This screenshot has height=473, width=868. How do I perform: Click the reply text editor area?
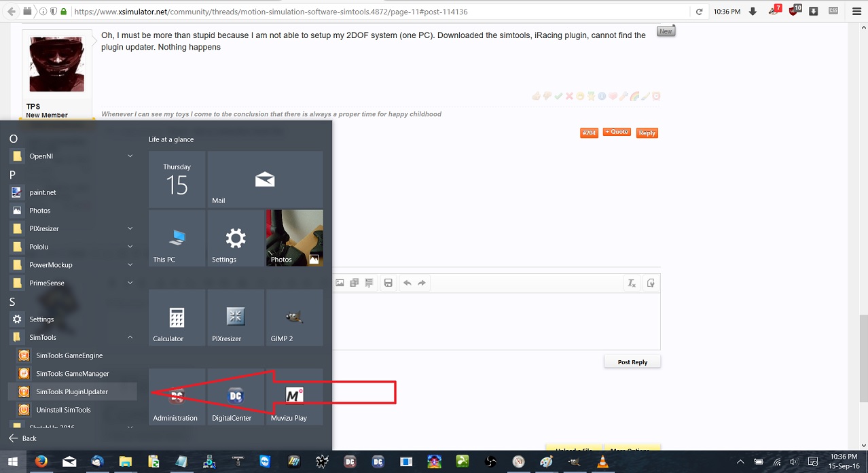pos(496,321)
